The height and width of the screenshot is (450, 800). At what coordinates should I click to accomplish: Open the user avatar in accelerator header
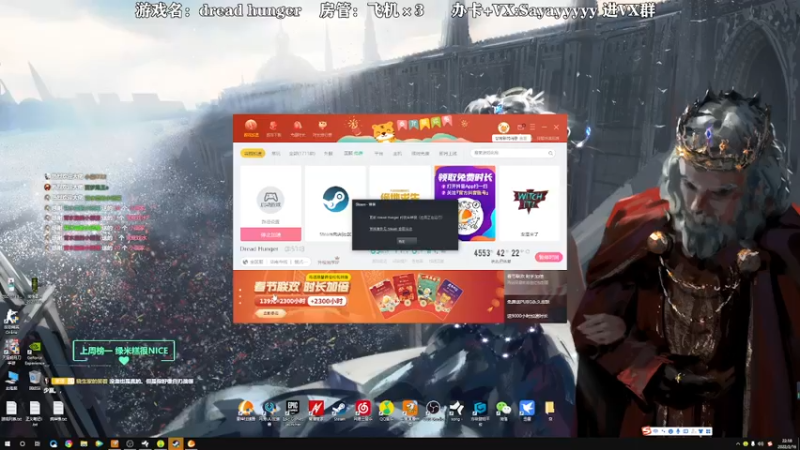pos(504,128)
